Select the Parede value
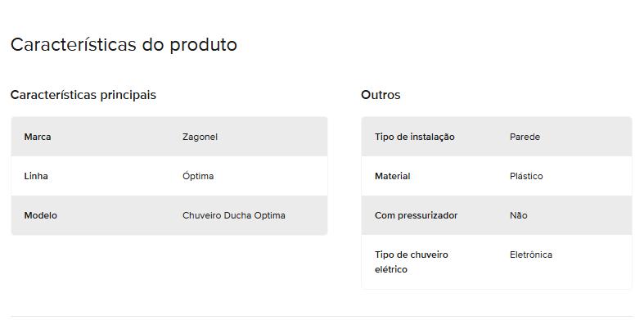 (x=525, y=137)
